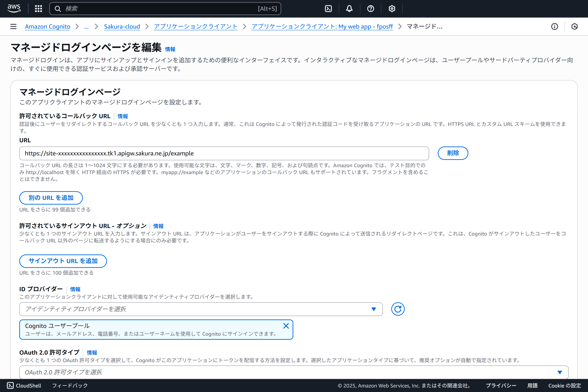Click 別の URL を追加 button
588x392 pixels.
click(x=51, y=198)
